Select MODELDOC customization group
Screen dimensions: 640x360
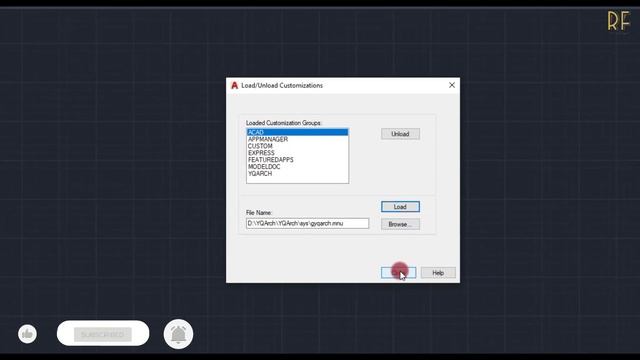pos(297,167)
